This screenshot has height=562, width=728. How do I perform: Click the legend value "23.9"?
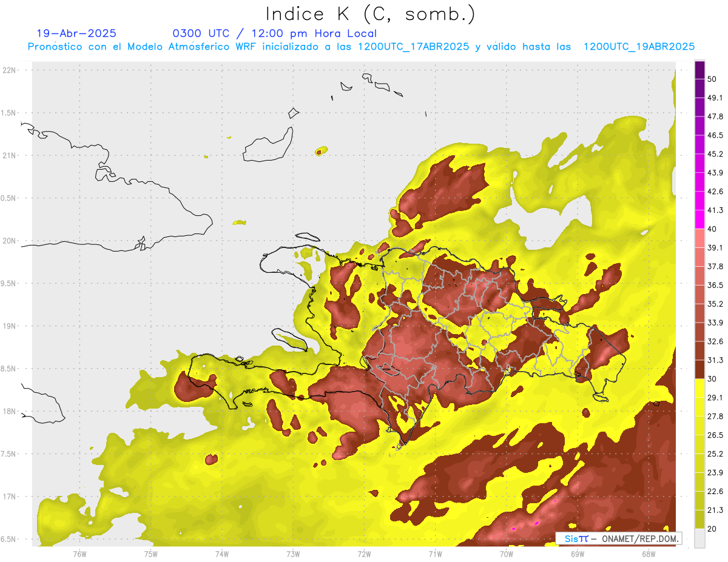click(715, 472)
